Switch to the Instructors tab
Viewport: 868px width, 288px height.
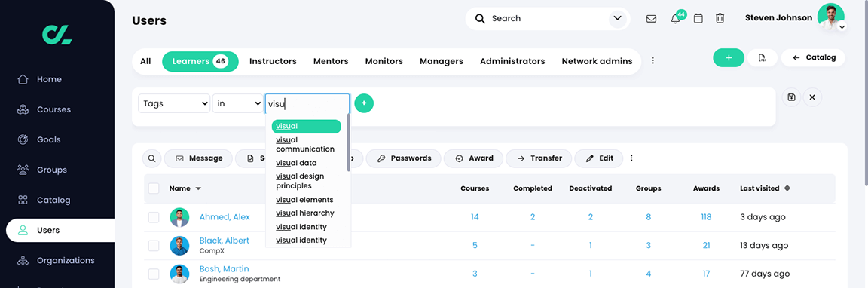[273, 61]
